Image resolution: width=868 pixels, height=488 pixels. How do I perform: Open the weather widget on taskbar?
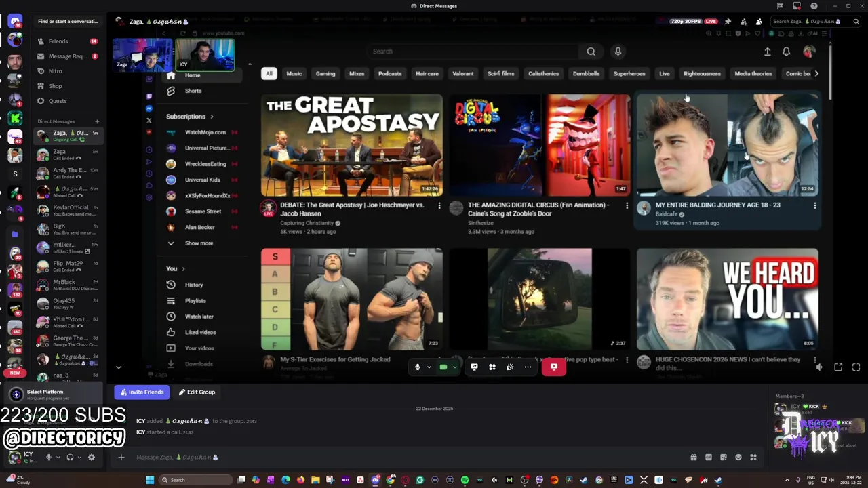coord(18,480)
